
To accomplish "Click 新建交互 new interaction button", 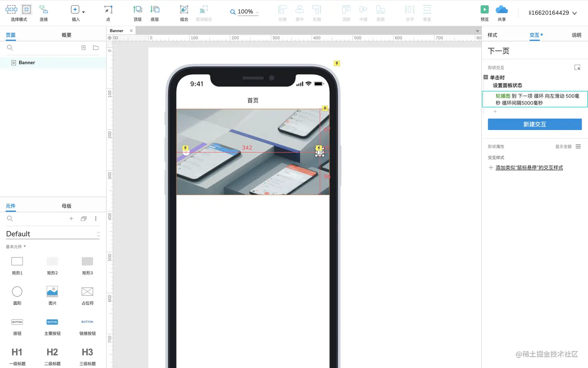I will click(535, 124).
